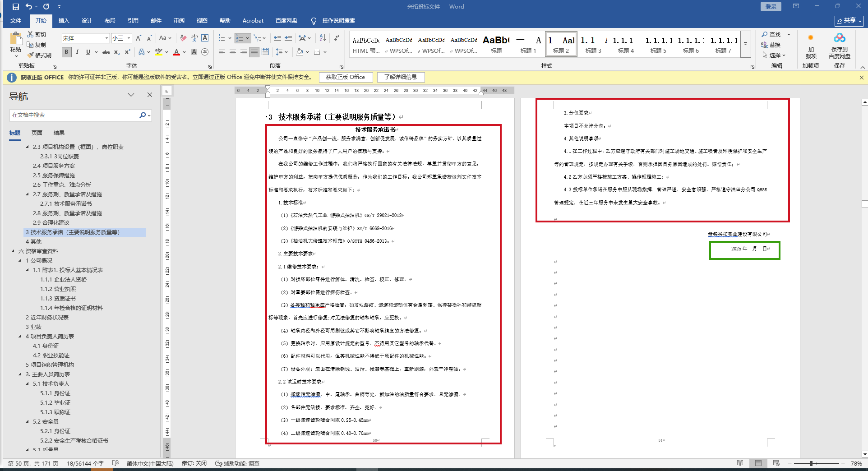
Task: Open the 加载项 add-ins button
Action: pos(811,46)
